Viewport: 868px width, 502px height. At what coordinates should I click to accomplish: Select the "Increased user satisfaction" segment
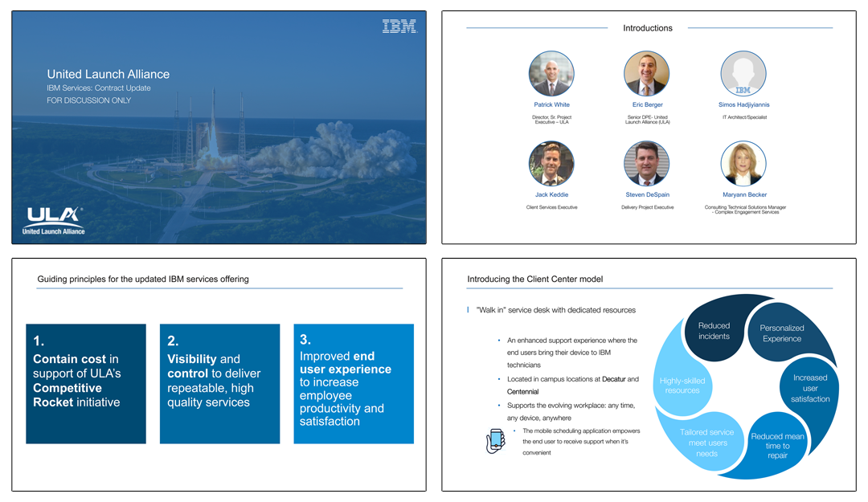click(809, 388)
